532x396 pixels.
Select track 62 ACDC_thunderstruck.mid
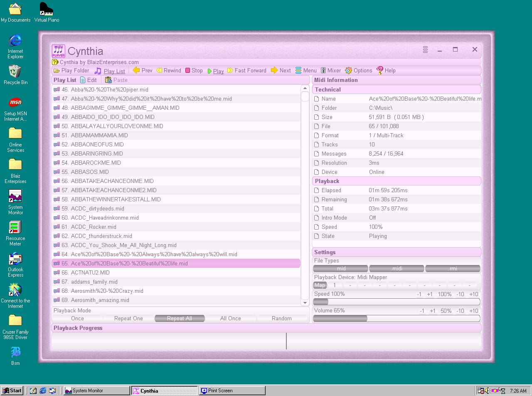coord(176,236)
